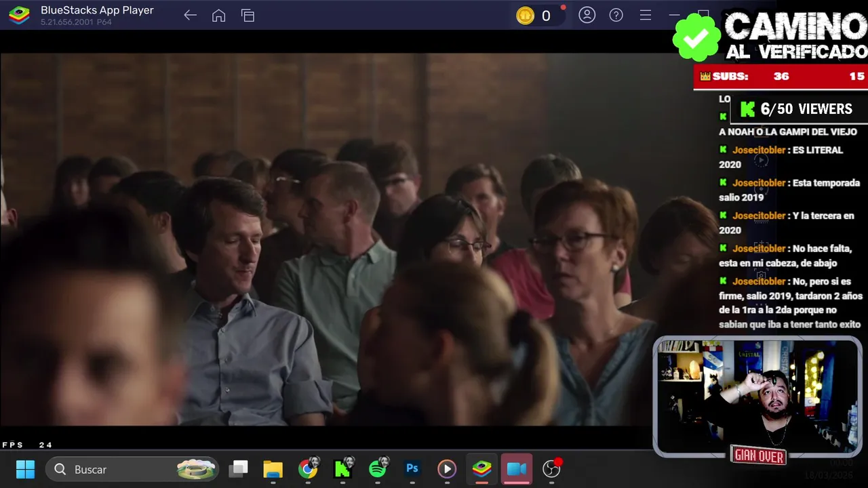Click the gold coin rewards icon

525,16
